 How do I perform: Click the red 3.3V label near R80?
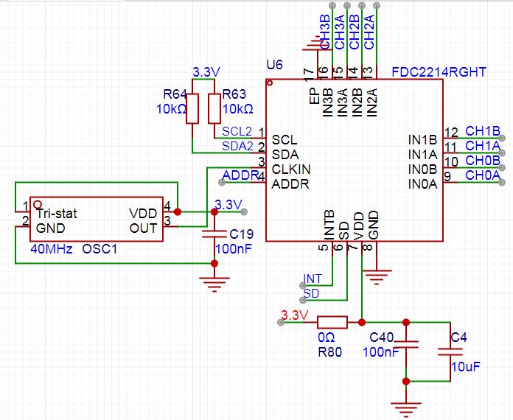coord(293,315)
